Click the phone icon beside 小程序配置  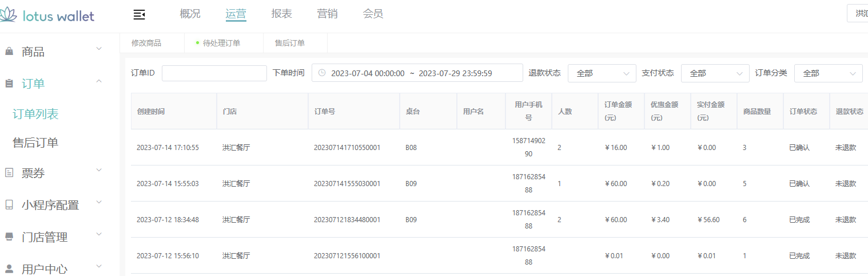(x=9, y=204)
